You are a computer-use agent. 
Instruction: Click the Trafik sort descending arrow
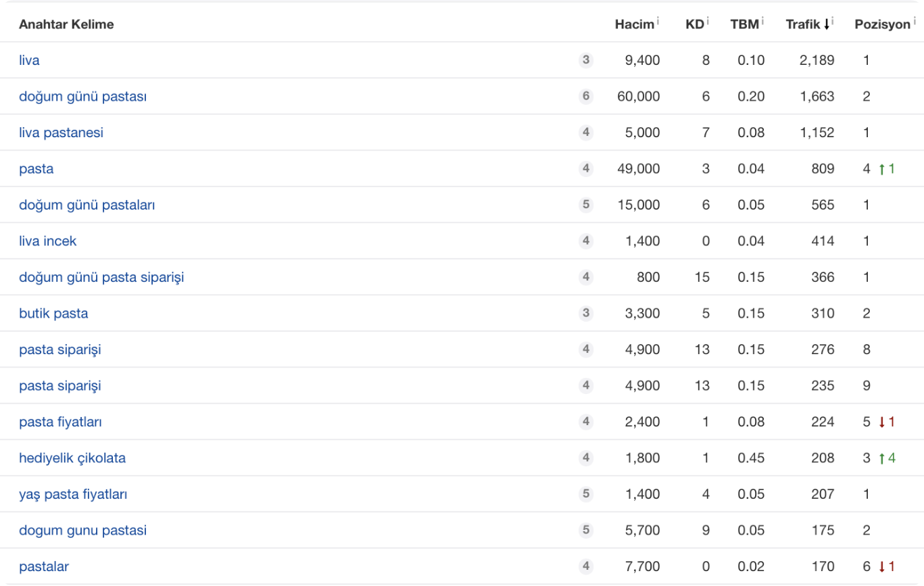pos(826,24)
